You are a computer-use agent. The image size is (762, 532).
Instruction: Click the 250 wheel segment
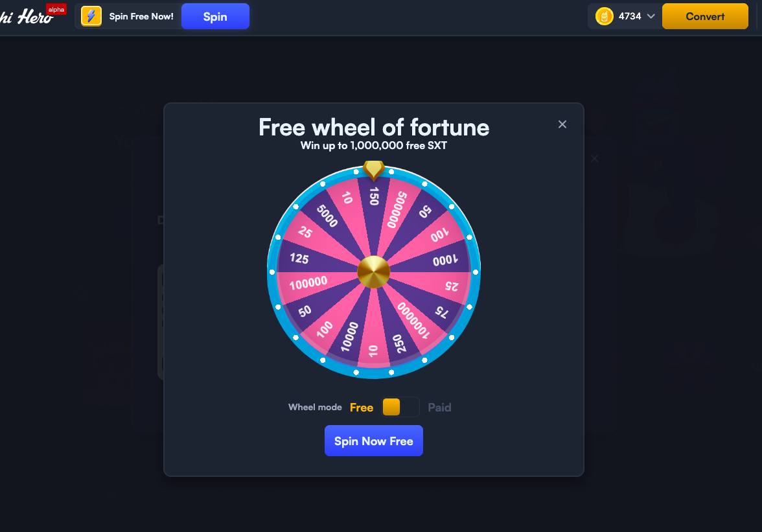pyautogui.click(x=399, y=343)
